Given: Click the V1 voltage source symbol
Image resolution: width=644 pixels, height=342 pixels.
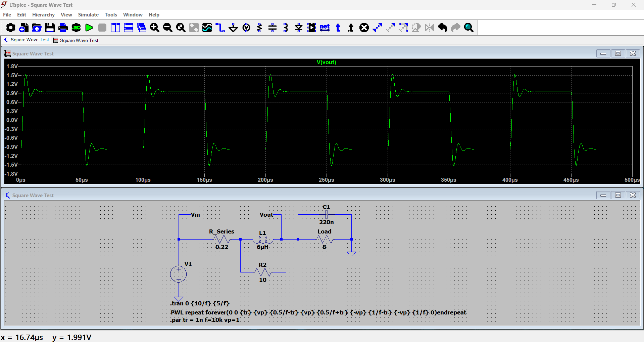Looking at the screenshot, I should coord(179,274).
